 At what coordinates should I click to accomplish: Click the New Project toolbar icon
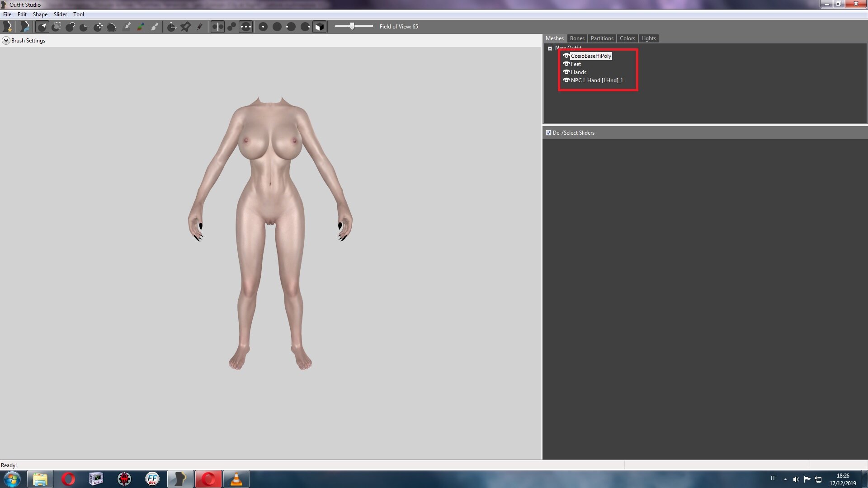8,27
